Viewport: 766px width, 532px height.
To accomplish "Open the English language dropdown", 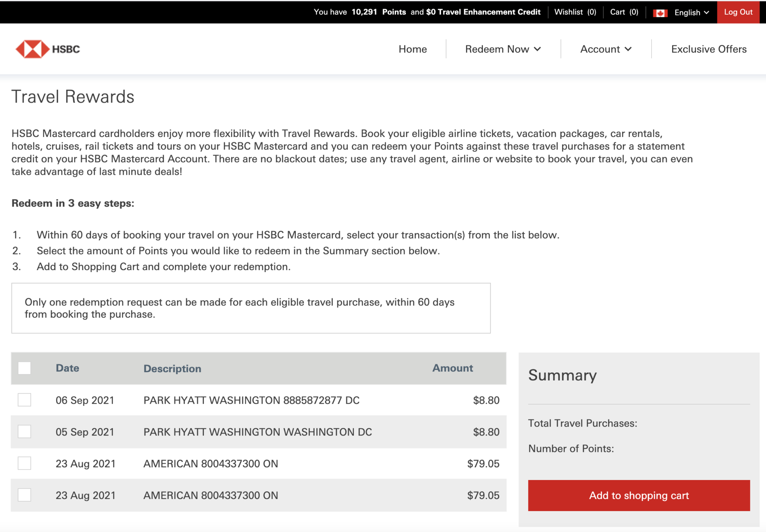I will tap(692, 12).
